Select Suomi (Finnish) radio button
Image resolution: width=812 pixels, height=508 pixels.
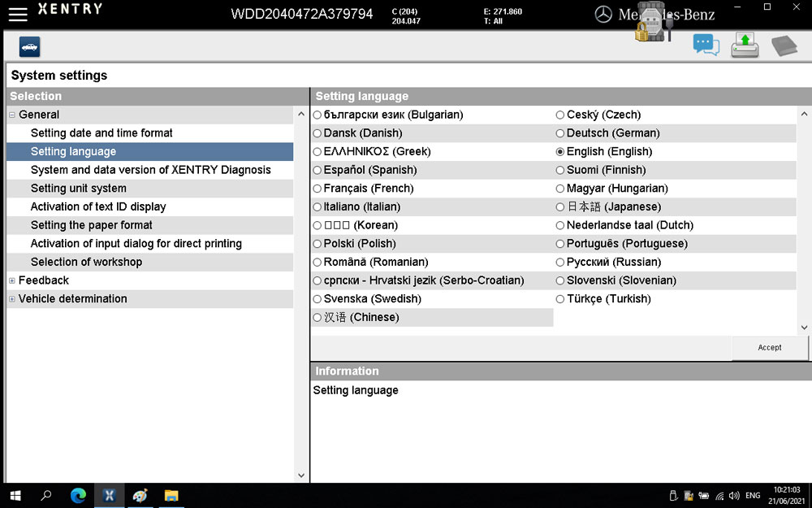point(559,170)
